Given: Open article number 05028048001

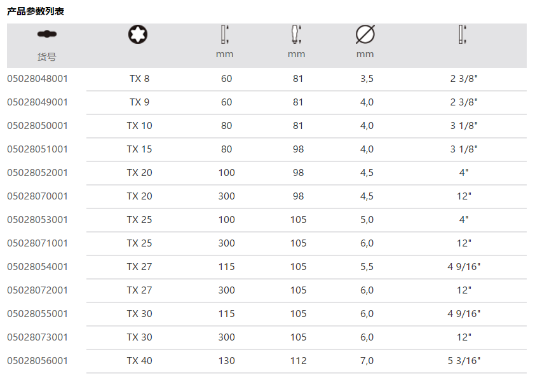Looking at the screenshot, I should pos(37,79).
